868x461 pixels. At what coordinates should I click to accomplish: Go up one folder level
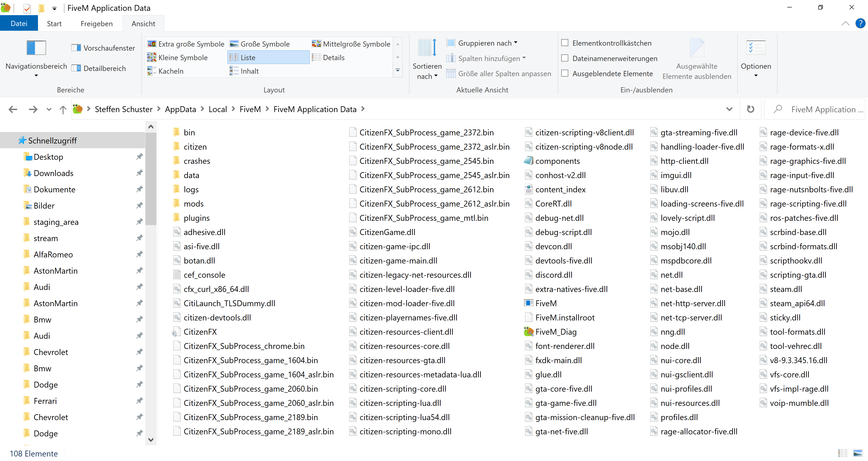click(x=63, y=109)
